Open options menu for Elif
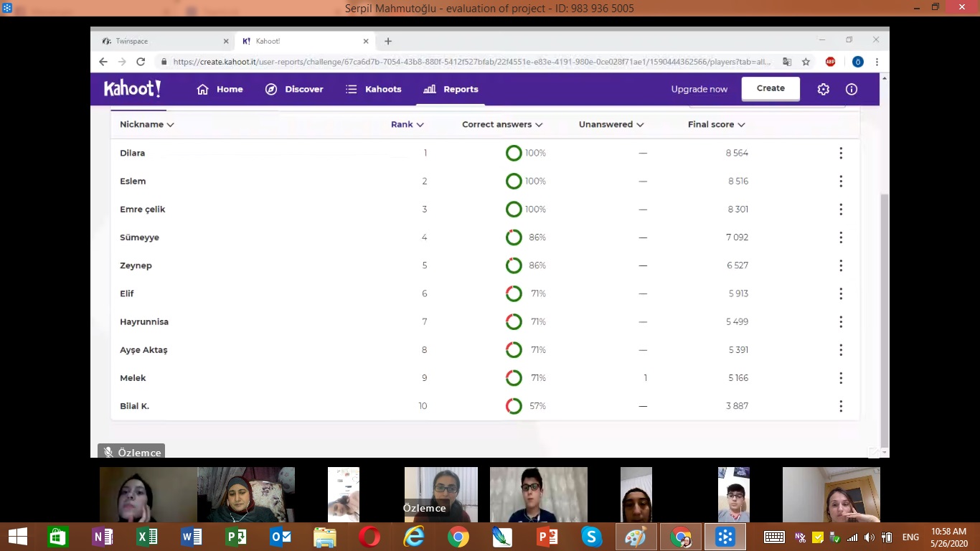Screen dimensions: 980x551 pyautogui.click(x=841, y=293)
